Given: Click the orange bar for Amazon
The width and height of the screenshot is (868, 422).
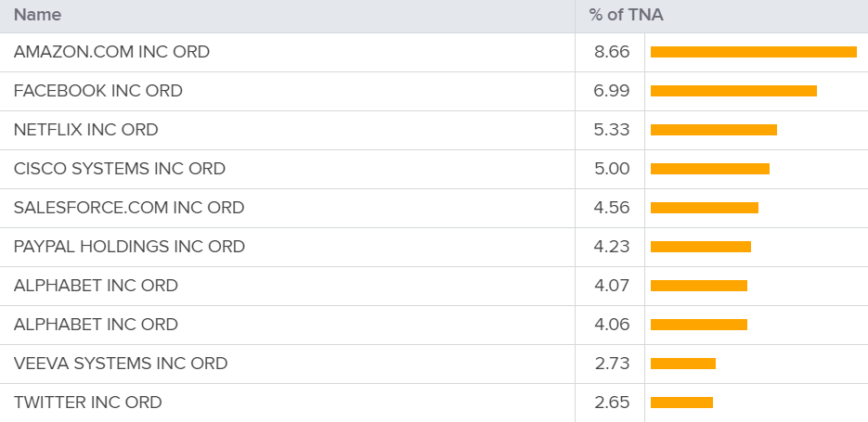Looking at the screenshot, I should [753, 52].
